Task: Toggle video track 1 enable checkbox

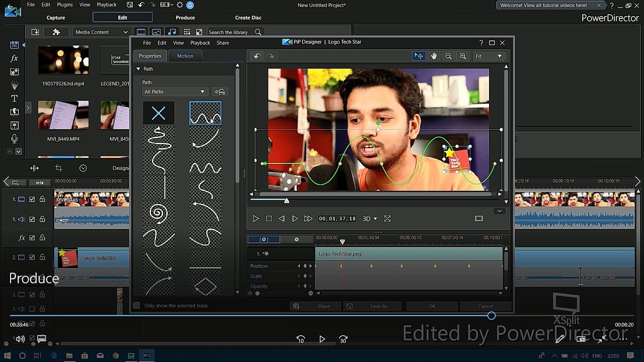Action: [32, 200]
